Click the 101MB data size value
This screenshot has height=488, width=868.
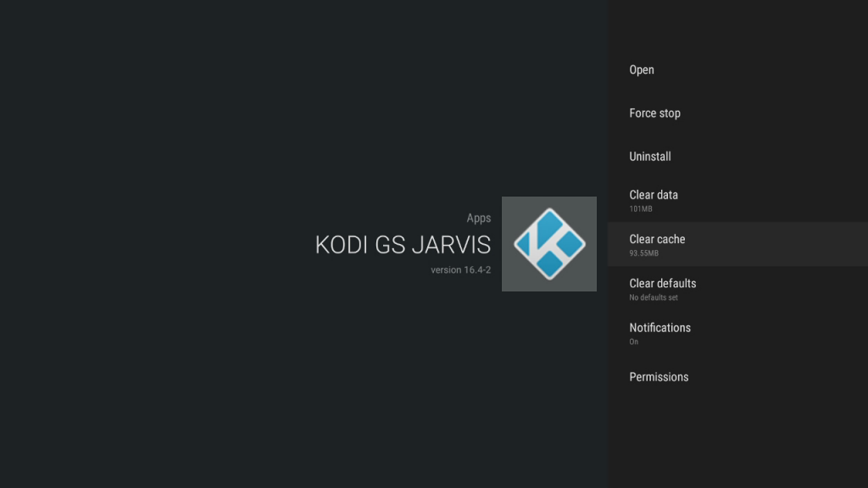[x=641, y=209]
